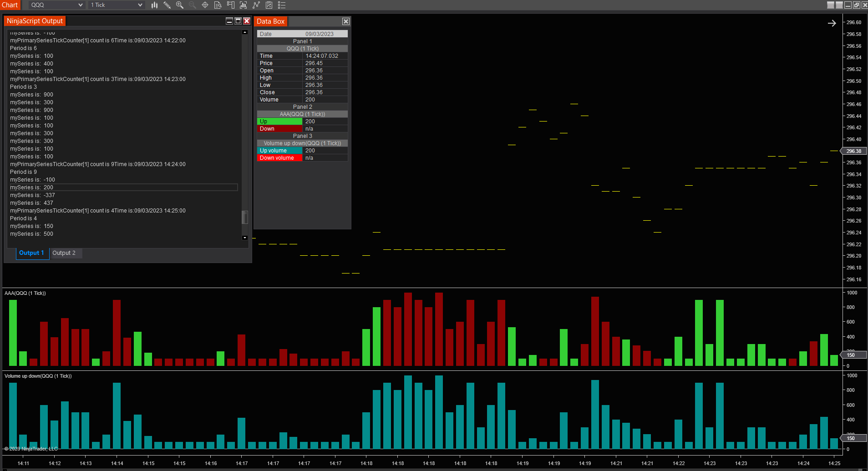Viewport: 868px width, 471px height.
Task: Maximize the NinjaScript Output window
Action: tap(238, 21)
